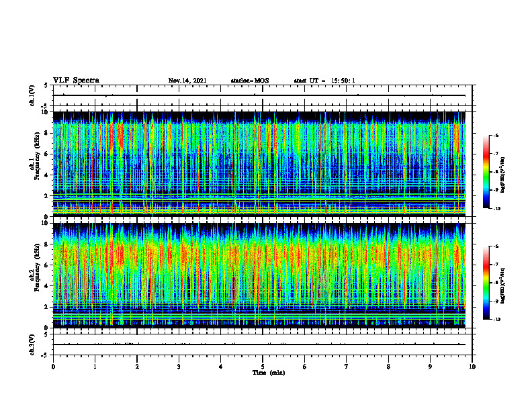Click the ch.2 colorbar "log(PSD)" units label
Viewport: 532px width, 411px height.
point(503,285)
